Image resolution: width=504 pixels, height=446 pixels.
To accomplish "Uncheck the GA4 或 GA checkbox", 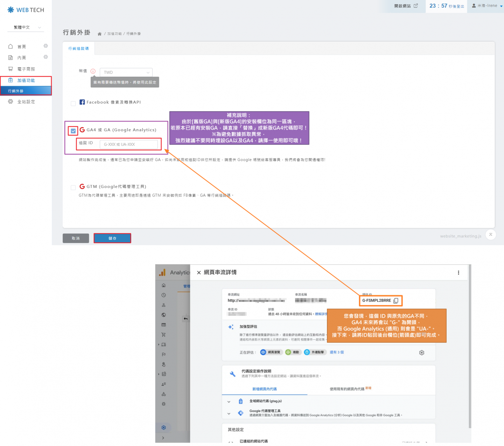I will pyautogui.click(x=73, y=131).
